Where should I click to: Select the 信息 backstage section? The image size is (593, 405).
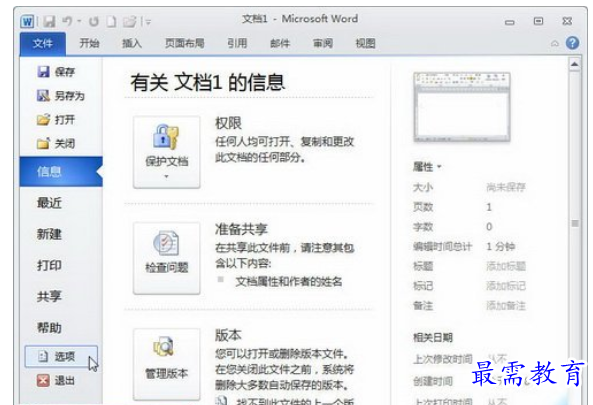pos(61,172)
